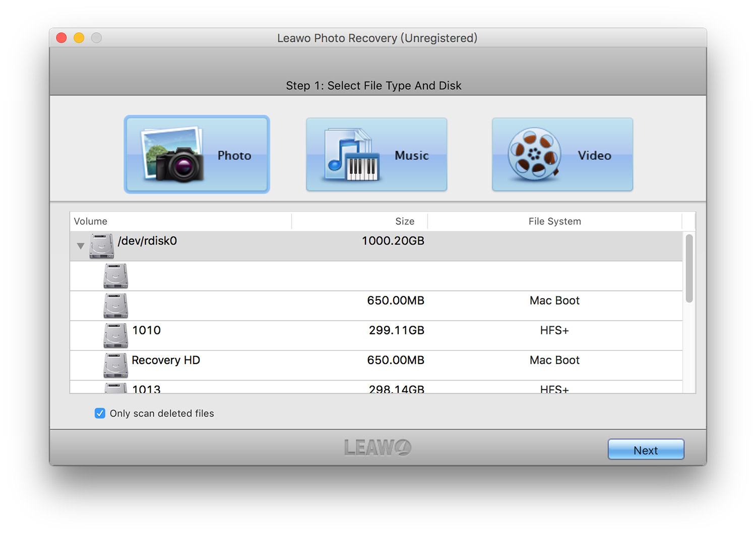Click the Recovery HD drive icon
Image resolution: width=756 pixels, height=536 pixels.
coord(115,365)
